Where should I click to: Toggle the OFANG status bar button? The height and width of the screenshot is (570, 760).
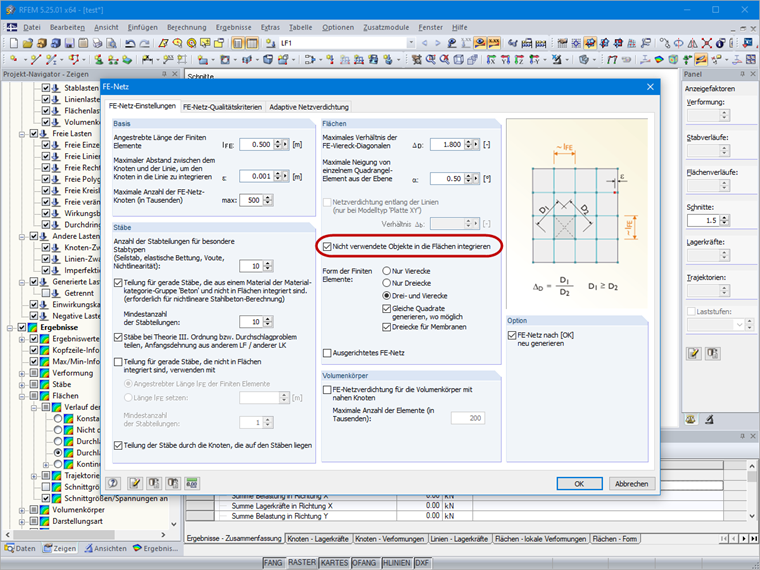(364, 563)
